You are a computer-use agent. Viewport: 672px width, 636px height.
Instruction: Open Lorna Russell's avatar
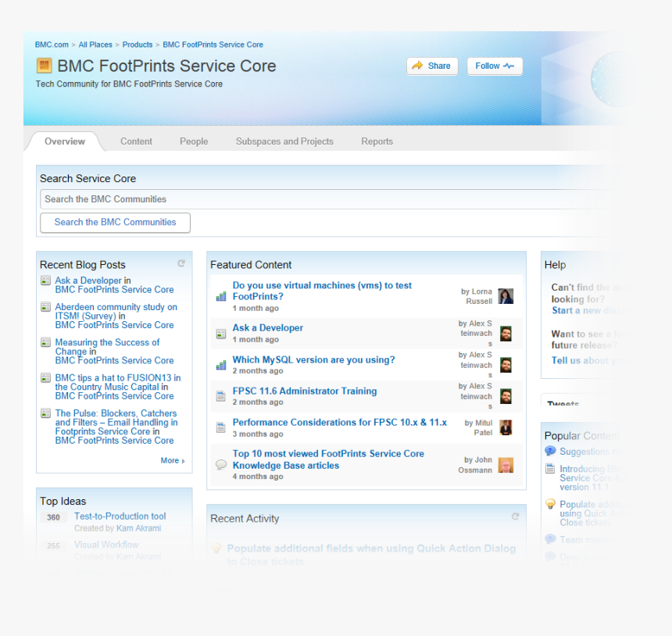click(x=506, y=296)
